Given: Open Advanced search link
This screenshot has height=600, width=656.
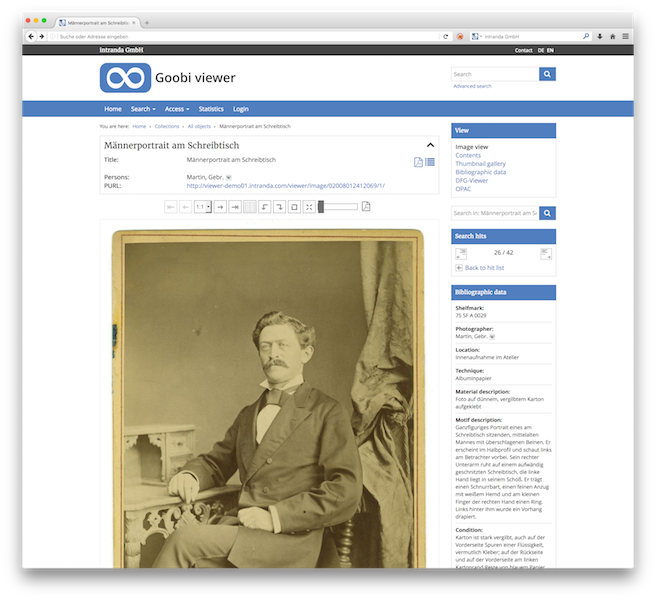Looking at the screenshot, I should click(x=472, y=86).
